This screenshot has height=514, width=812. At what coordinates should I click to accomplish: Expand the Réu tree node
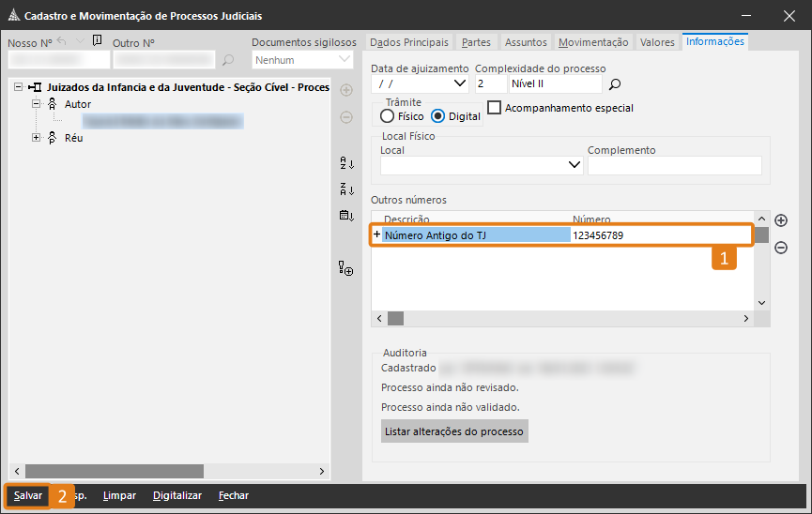37,138
